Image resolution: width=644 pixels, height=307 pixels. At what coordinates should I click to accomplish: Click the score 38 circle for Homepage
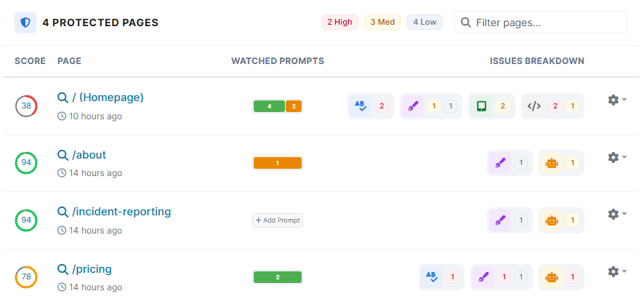click(x=26, y=106)
